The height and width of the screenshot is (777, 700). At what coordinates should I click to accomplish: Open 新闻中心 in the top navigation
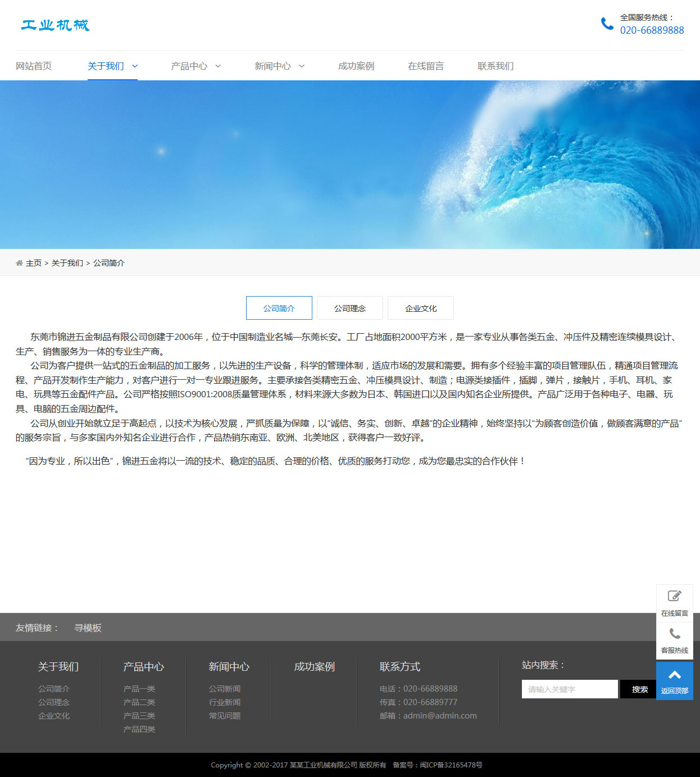(x=272, y=66)
